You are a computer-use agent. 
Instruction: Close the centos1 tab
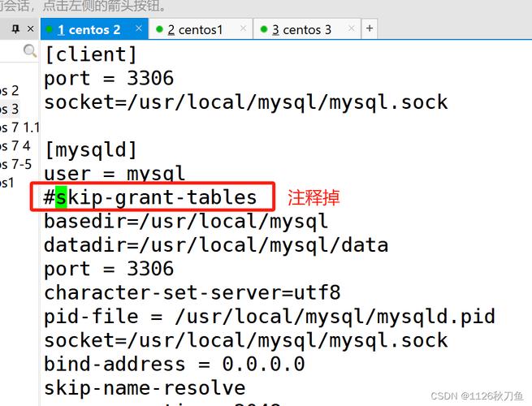pos(243,28)
